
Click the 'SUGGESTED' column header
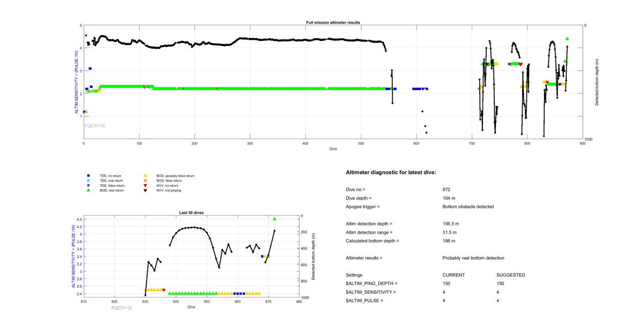(x=511, y=275)
